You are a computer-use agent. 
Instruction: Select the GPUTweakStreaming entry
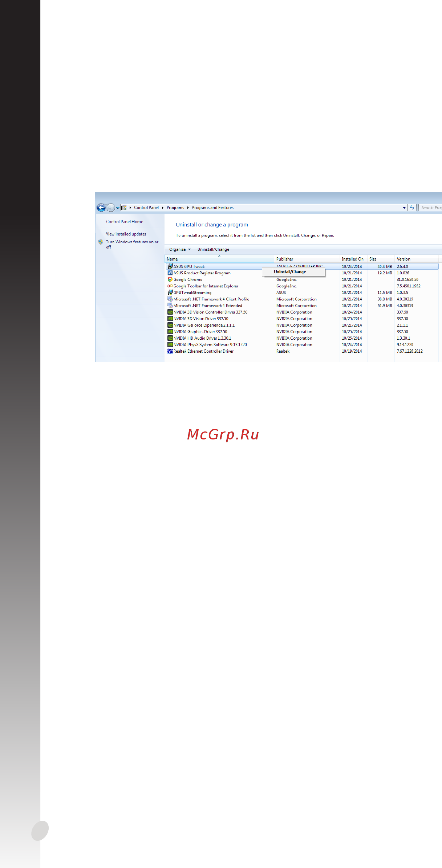[x=302, y=292]
